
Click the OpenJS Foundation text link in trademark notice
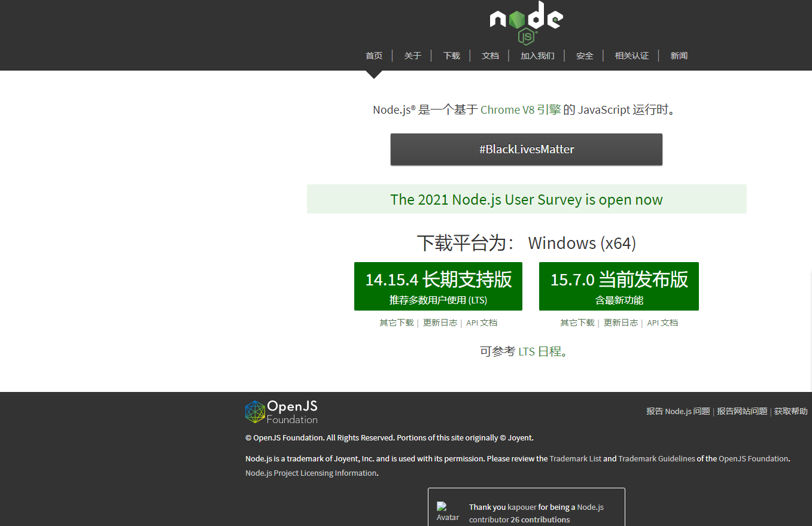(x=754, y=458)
